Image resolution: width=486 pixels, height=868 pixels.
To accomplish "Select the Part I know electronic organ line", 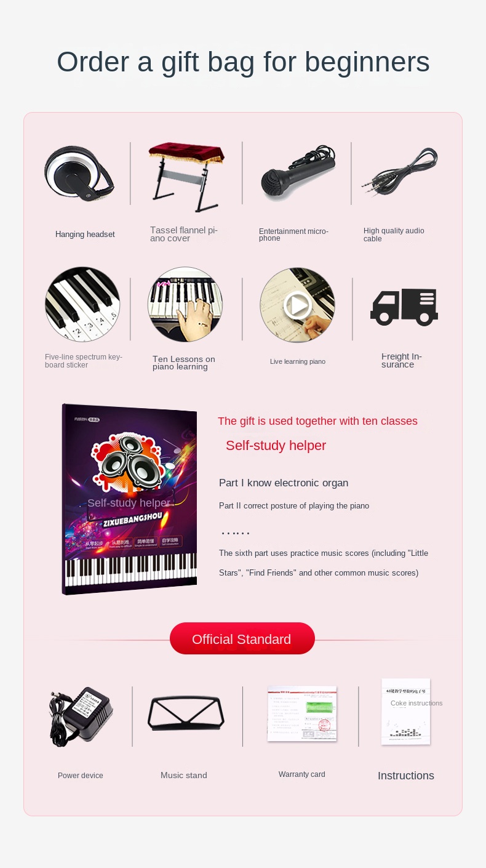I will point(284,483).
